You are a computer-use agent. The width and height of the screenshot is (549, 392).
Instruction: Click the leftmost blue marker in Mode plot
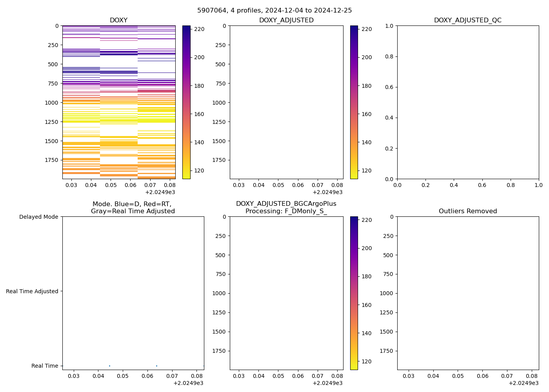(109, 366)
